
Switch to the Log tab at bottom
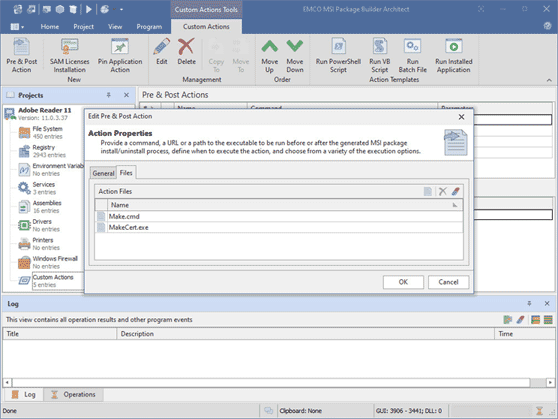[x=23, y=394]
